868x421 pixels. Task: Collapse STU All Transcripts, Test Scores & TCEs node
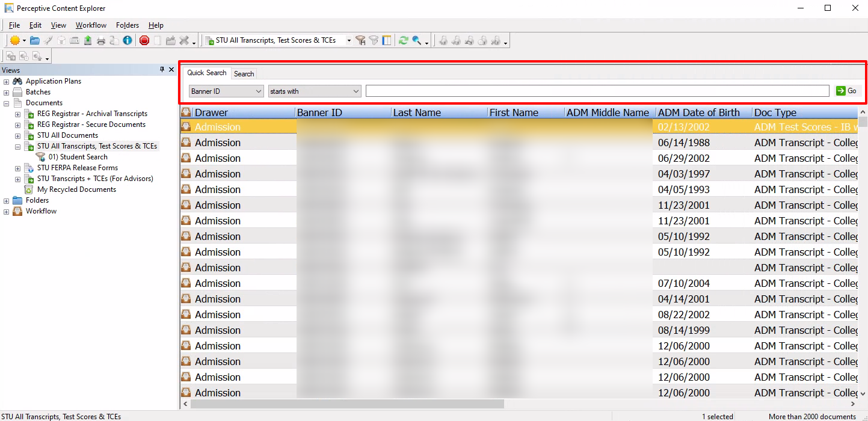pyautogui.click(x=18, y=147)
